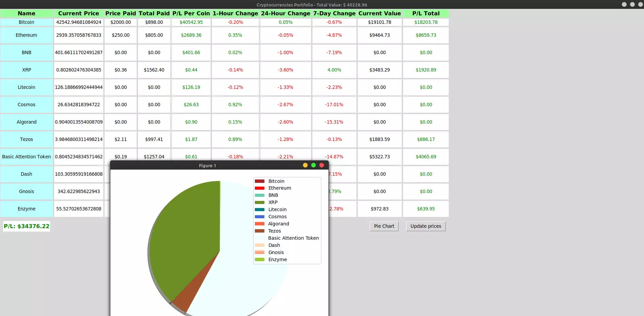
Task: Close the Figure 1 window with red dot
Action: 321,165
